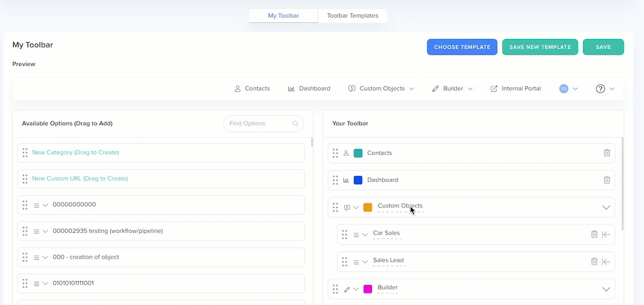Click Contacts in preview toolbar
644x305 pixels.
tap(252, 89)
